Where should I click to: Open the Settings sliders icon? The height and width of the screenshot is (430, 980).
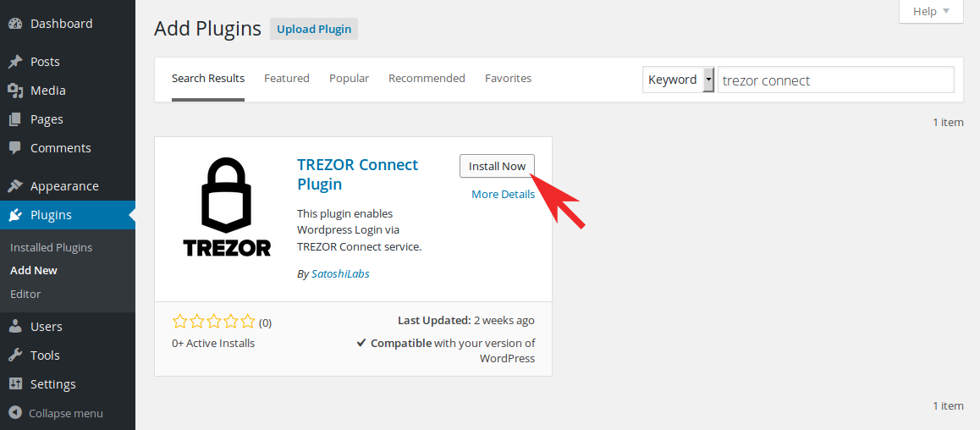point(15,384)
